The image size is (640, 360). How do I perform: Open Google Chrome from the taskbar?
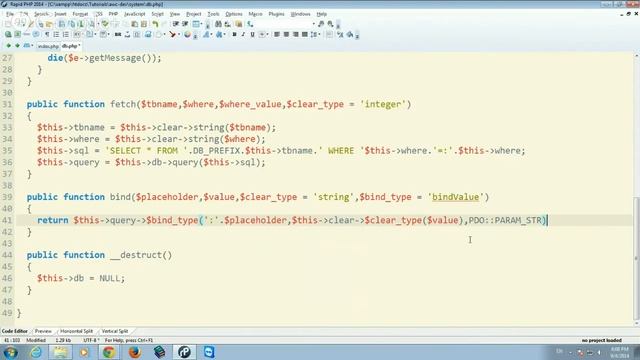click(x=109, y=352)
